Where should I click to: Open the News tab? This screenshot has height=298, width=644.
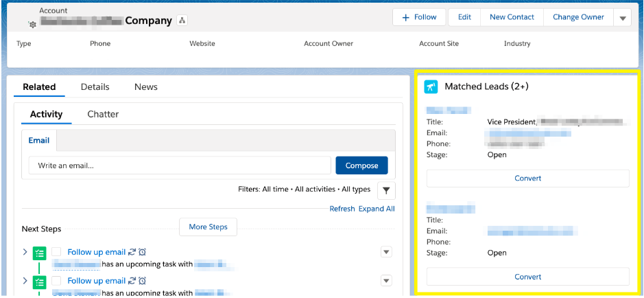(x=146, y=87)
